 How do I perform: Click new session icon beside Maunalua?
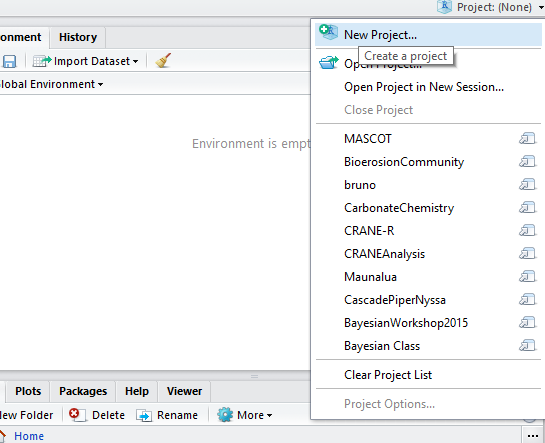527,277
